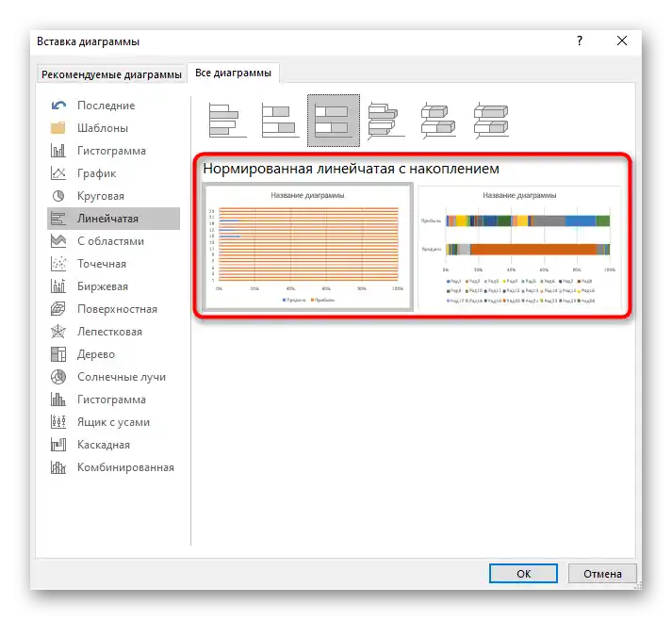Confirm the chart with the OK button
Image resolution: width=672 pixels, height=620 pixels.
(x=523, y=573)
